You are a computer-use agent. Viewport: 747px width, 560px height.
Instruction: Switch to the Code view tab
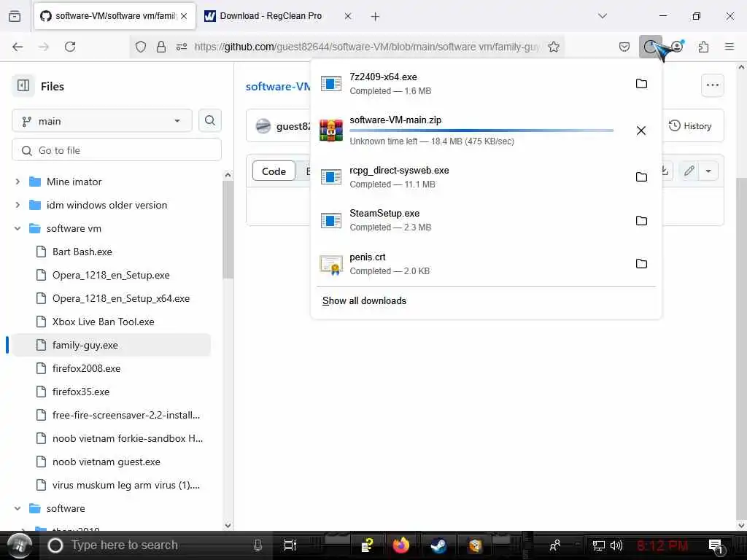pos(274,171)
